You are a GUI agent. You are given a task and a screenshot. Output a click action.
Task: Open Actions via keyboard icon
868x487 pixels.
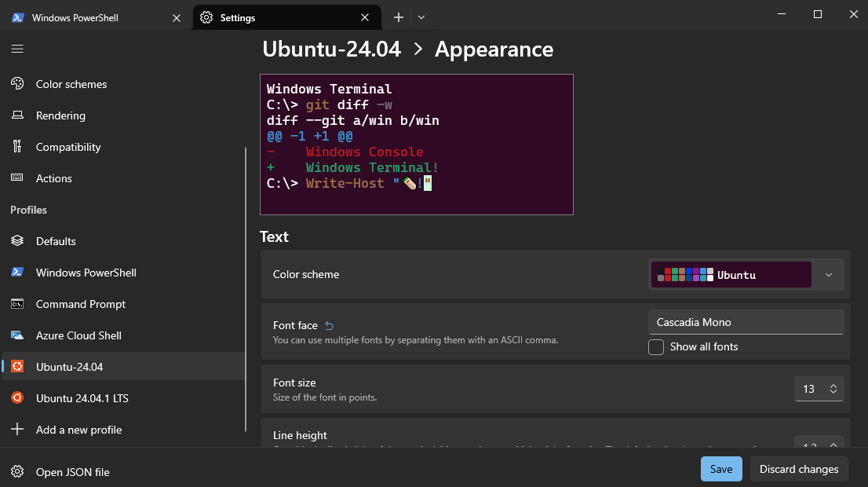click(17, 178)
